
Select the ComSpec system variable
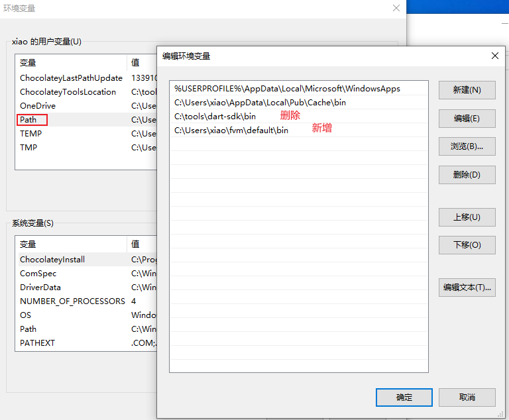[x=87, y=274]
